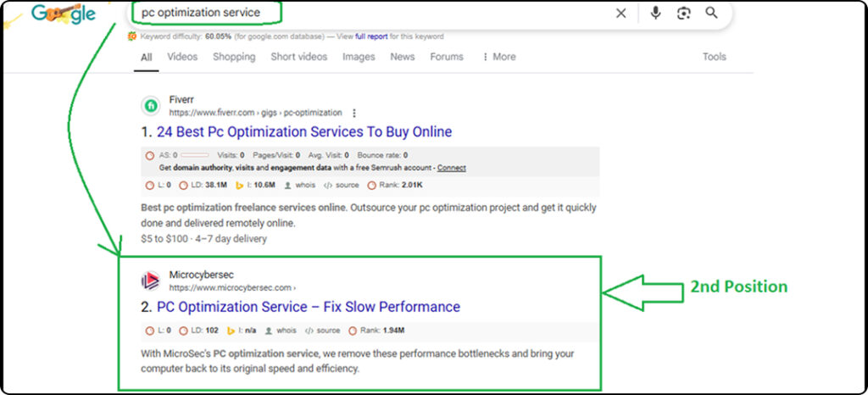Open the search Tools options
This screenshot has width=868, height=395.
click(714, 57)
